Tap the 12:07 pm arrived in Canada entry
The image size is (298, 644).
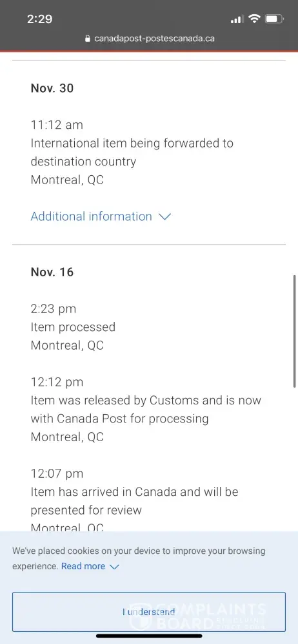click(134, 500)
